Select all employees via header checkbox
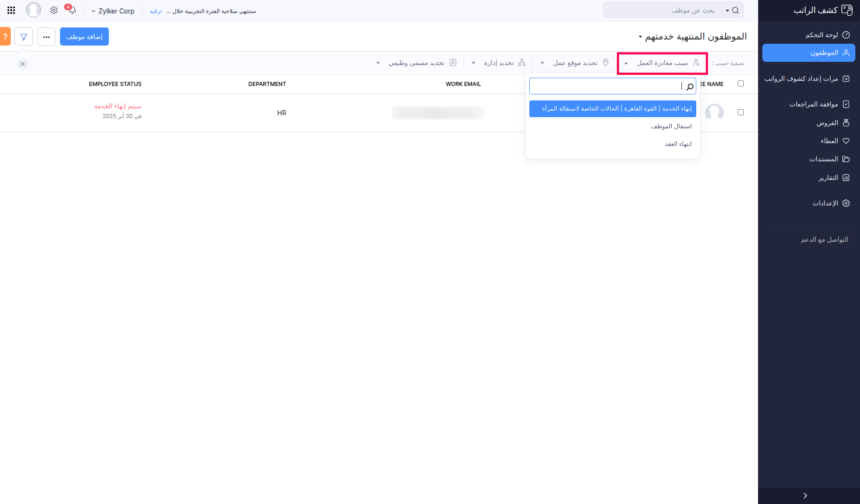Viewport: 860px width, 504px height. point(740,84)
